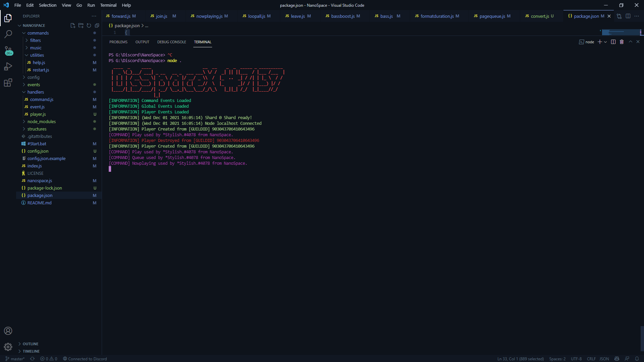Split the terminal panel
The height and width of the screenshot is (362, 644).
[613, 42]
